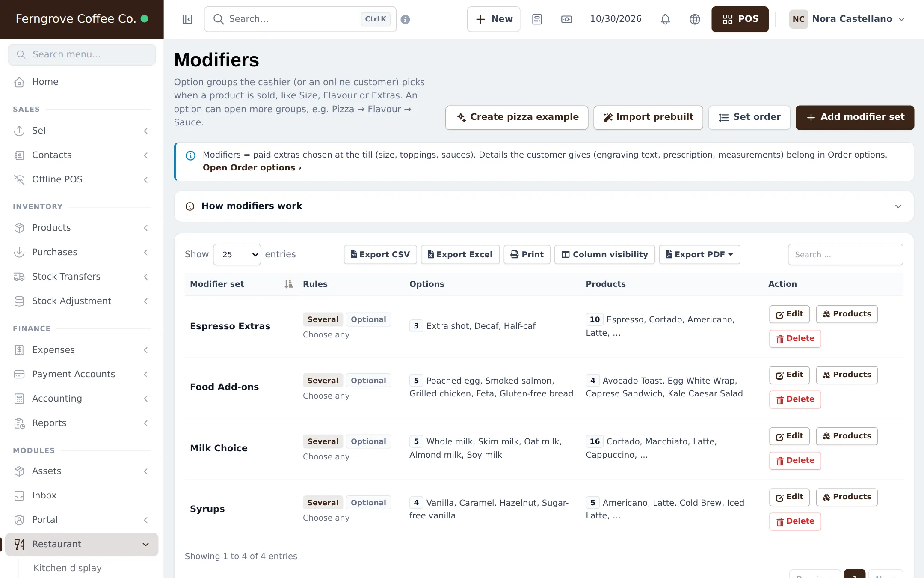This screenshot has width=924, height=578.
Task: Export table to Excel
Action: tap(460, 255)
